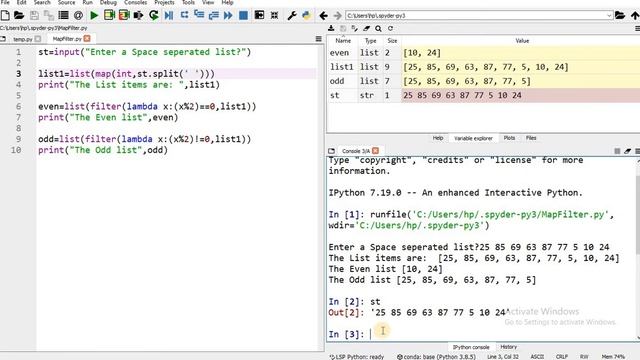
Task: Go forward with right arrow icon
Action: click(337, 16)
